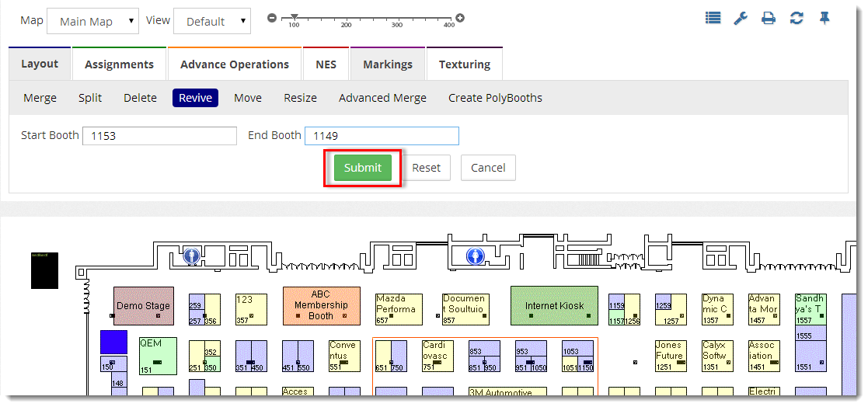The height and width of the screenshot is (407, 868).
Task: Switch to the Markings tab
Action: (388, 64)
